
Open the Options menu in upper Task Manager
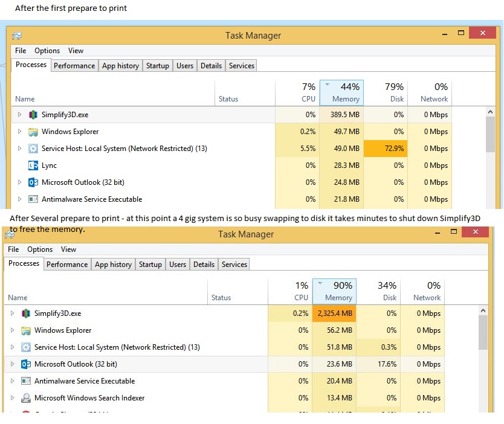(x=47, y=51)
